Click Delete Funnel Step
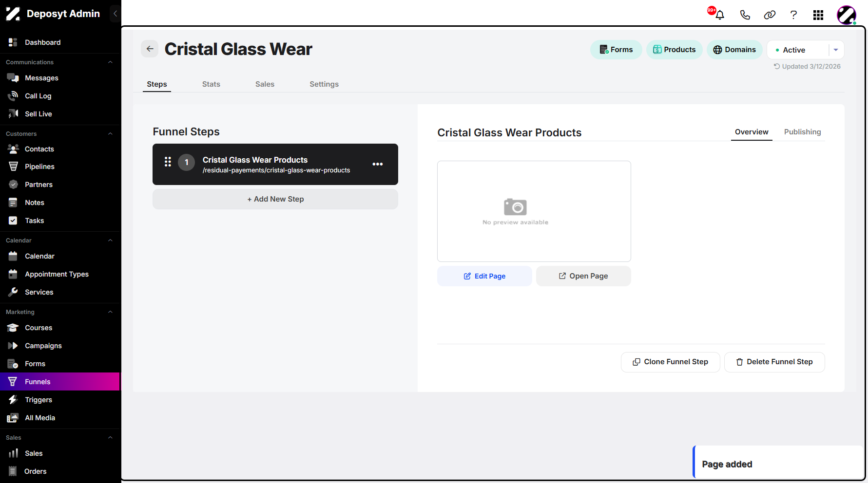 point(774,362)
